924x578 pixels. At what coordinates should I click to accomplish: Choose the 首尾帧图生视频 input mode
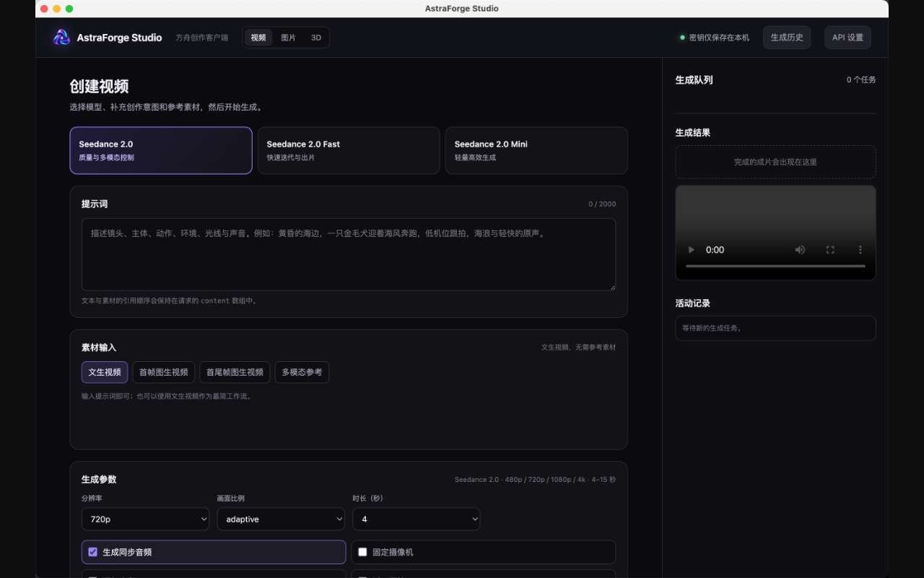coord(235,372)
